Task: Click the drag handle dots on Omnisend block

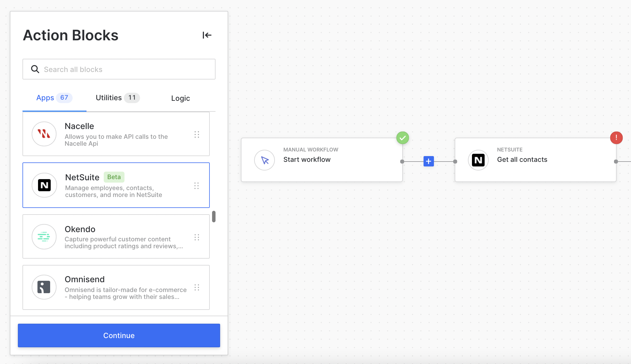Action: click(197, 287)
